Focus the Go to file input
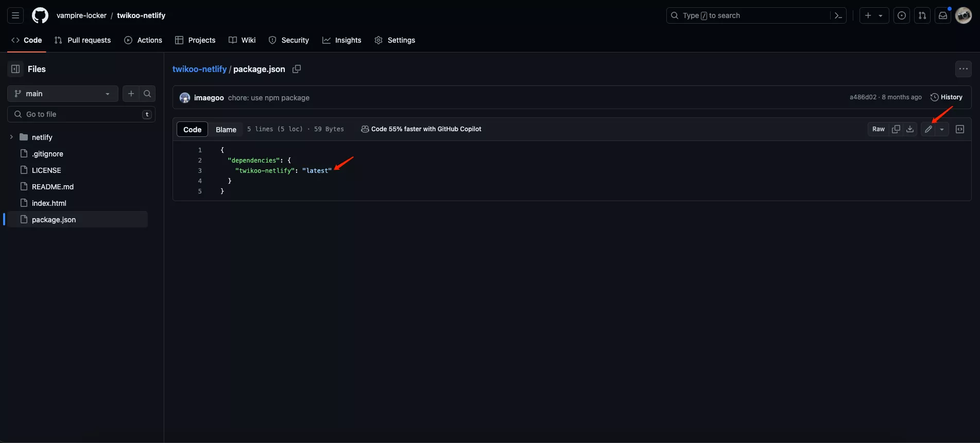This screenshot has height=443, width=980. (x=81, y=114)
